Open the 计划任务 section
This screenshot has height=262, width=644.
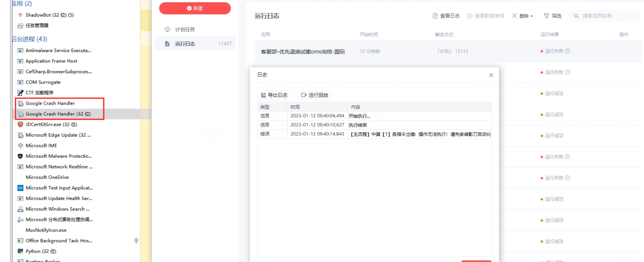pos(194,30)
